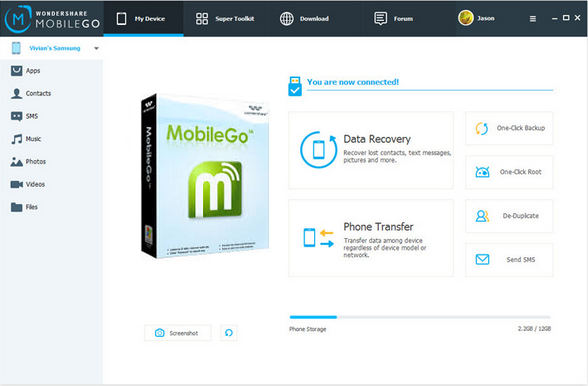Open Music in the sidebar

51,139
